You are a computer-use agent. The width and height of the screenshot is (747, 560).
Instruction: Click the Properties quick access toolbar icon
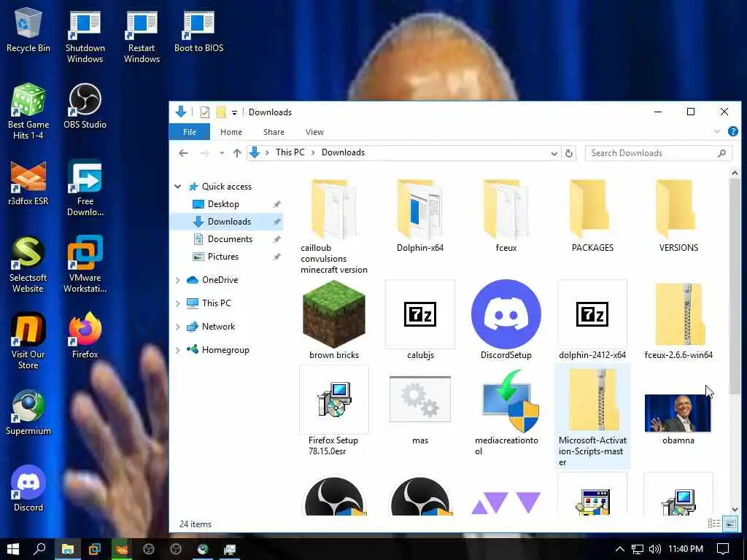pos(205,112)
